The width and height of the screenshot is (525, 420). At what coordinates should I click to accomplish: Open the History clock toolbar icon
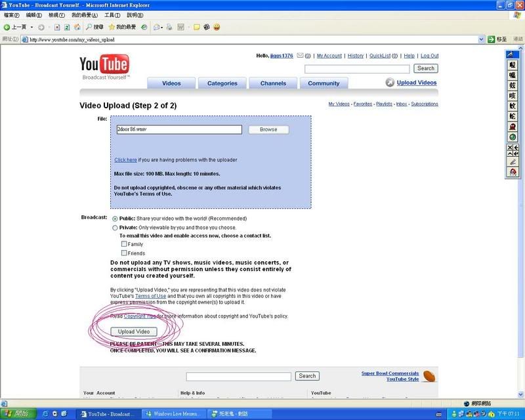144,28
